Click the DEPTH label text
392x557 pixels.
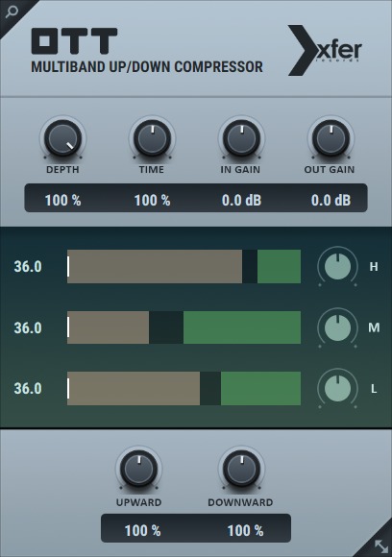click(62, 169)
